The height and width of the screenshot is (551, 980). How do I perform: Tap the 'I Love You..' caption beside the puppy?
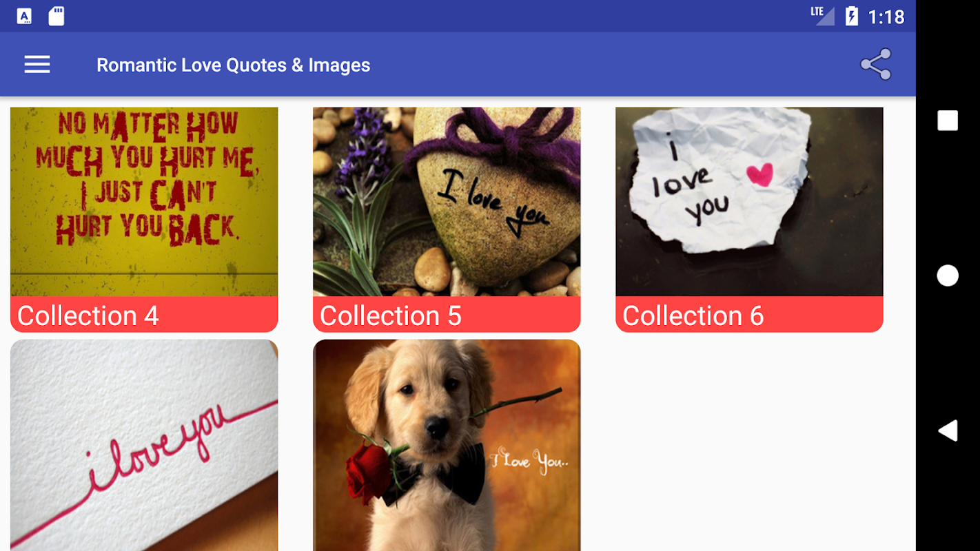coord(530,460)
